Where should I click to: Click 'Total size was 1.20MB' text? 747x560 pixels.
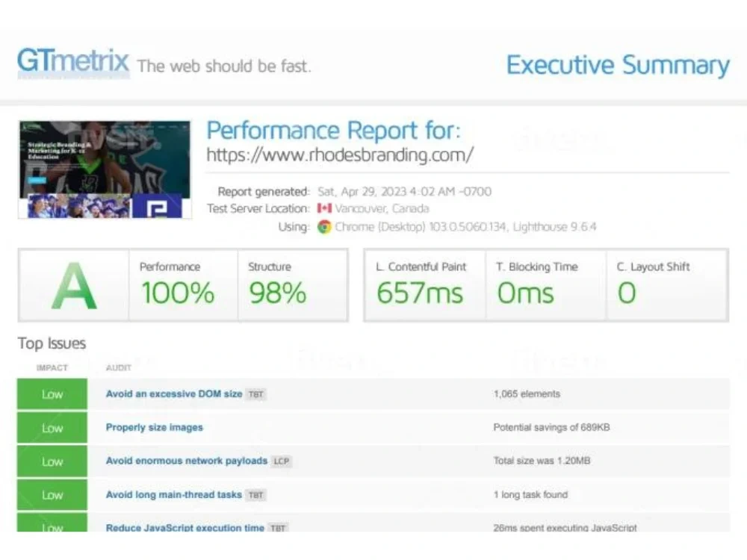pos(542,461)
